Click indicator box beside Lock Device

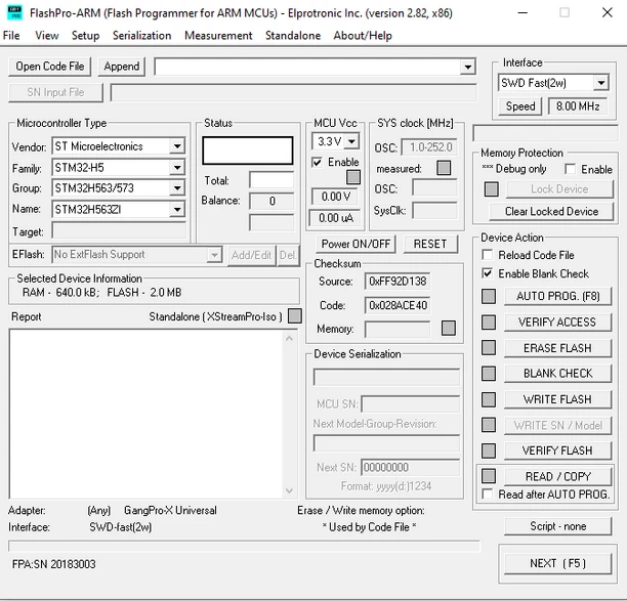click(x=491, y=189)
